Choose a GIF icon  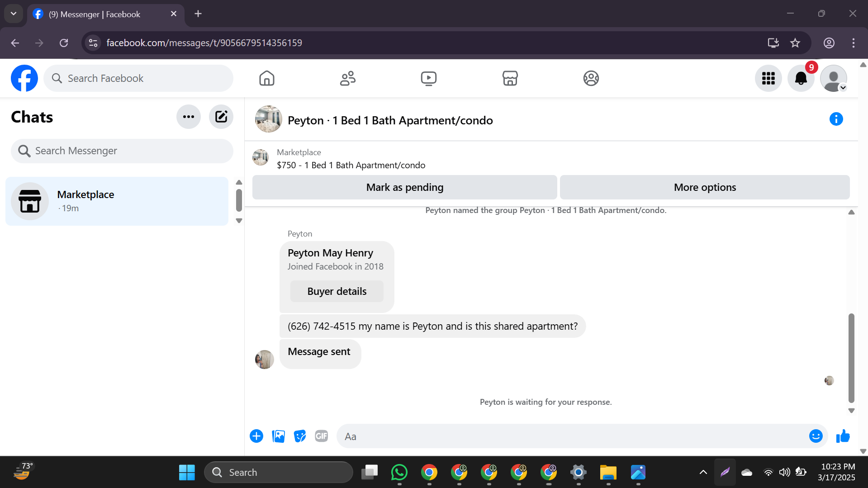click(322, 436)
